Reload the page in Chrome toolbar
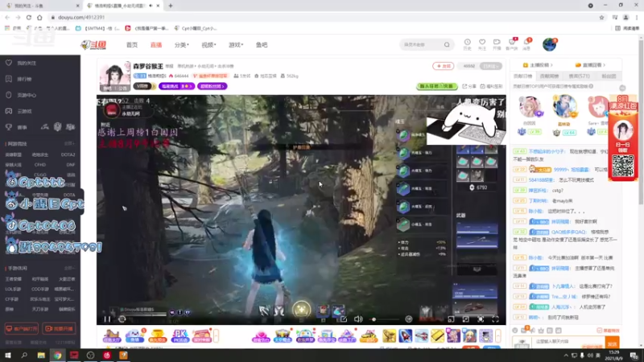The height and width of the screenshot is (362, 644). 29,17
